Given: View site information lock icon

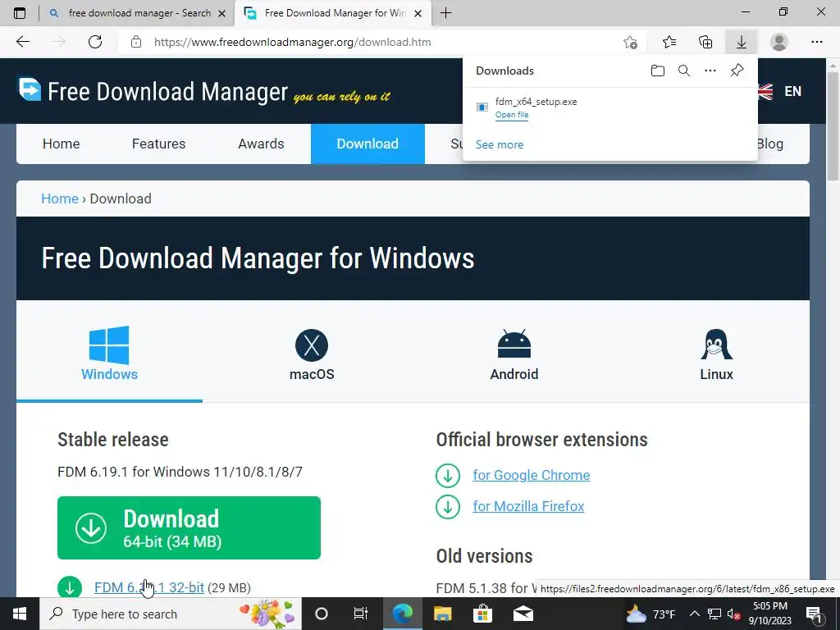Looking at the screenshot, I should [x=136, y=42].
